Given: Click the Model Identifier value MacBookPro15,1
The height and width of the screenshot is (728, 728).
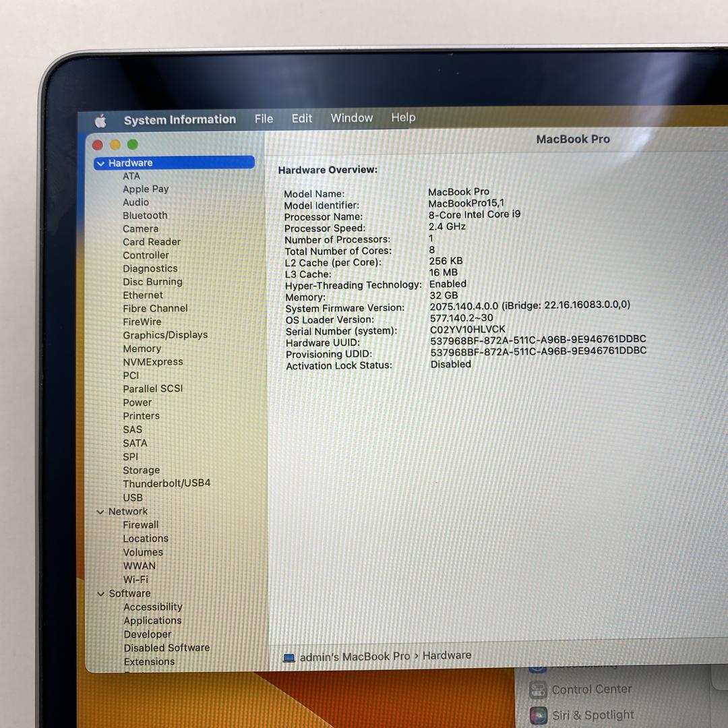Looking at the screenshot, I should 466,204.
